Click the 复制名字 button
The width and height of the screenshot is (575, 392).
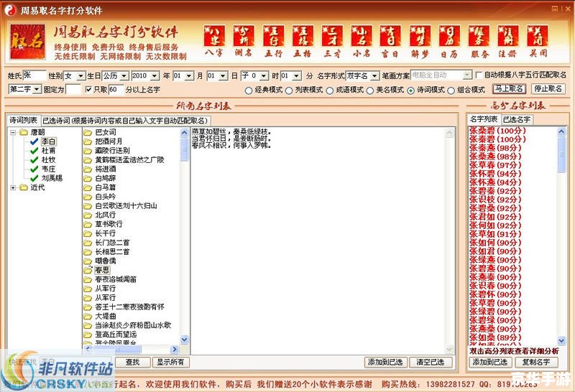click(536, 362)
